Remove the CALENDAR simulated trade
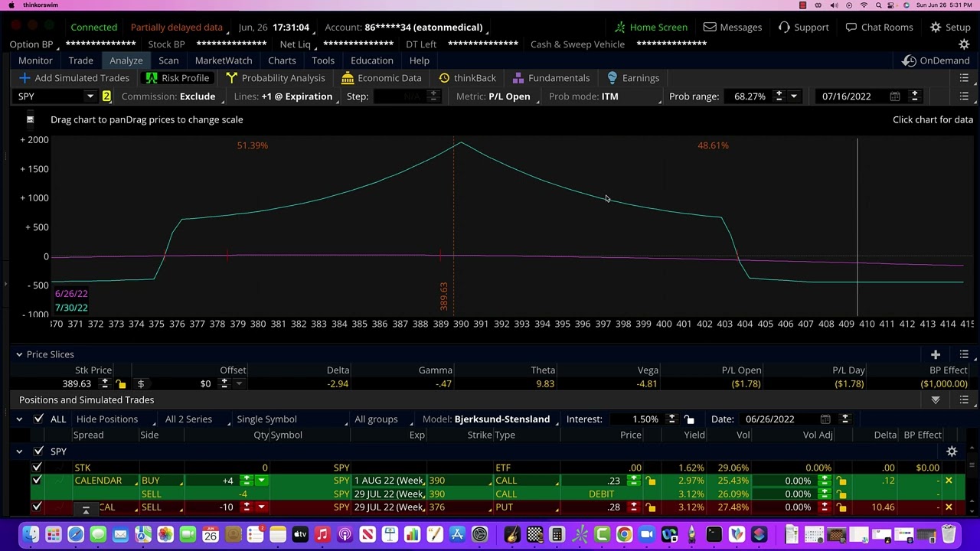 tap(949, 481)
